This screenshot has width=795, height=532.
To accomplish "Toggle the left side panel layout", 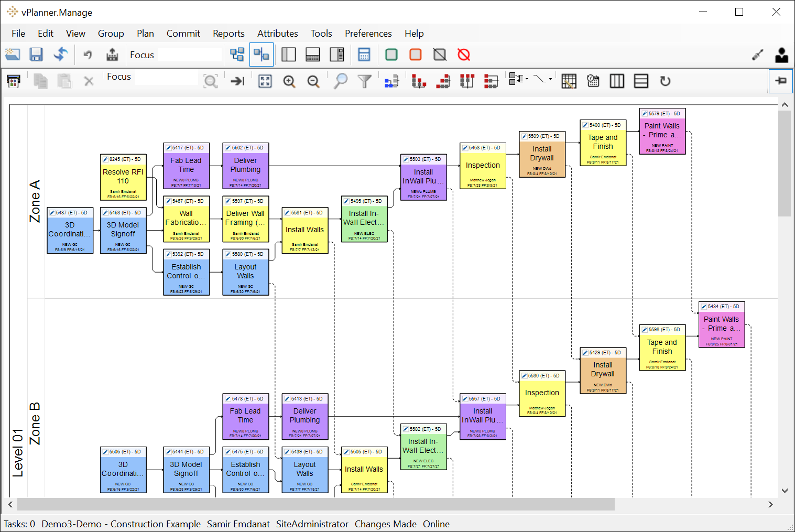I will [288, 55].
